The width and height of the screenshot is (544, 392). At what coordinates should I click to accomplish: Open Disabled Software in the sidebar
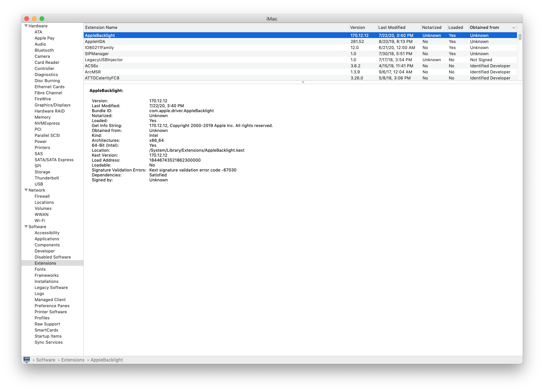click(53, 257)
